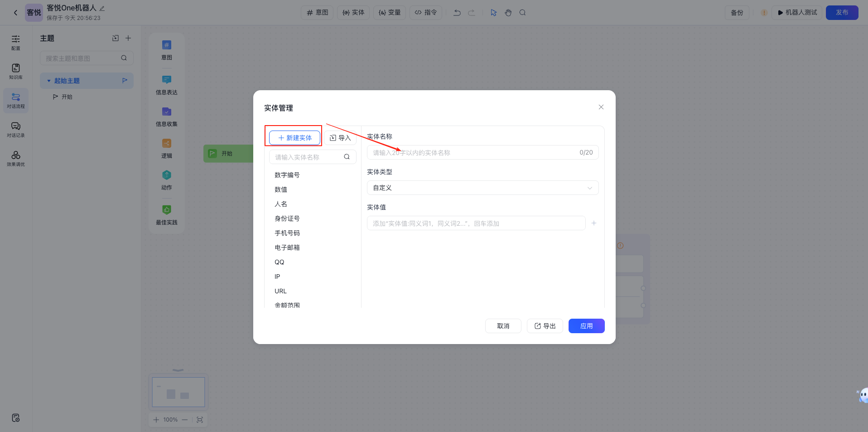
Task: Click the plus icon beside 实体值 field
Action: point(593,223)
